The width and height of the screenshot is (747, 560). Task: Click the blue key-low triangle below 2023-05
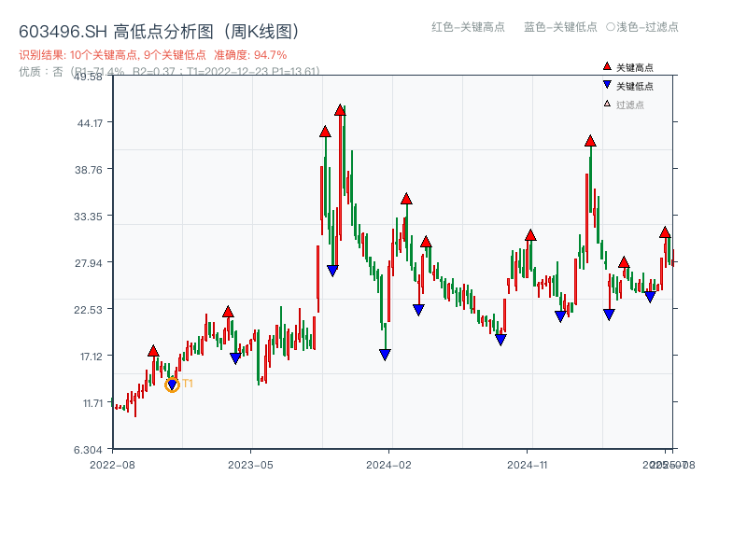pos(235,357)
